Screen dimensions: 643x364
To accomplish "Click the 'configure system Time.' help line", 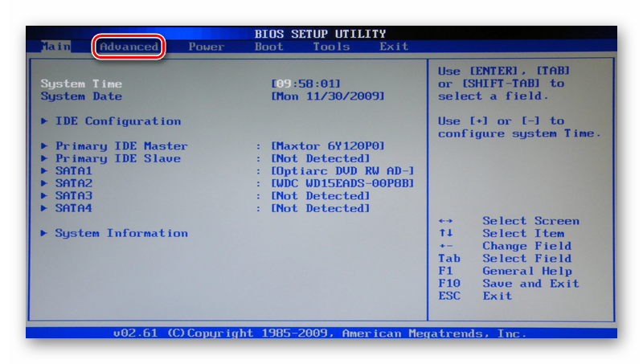I will (x=519, y=133).
